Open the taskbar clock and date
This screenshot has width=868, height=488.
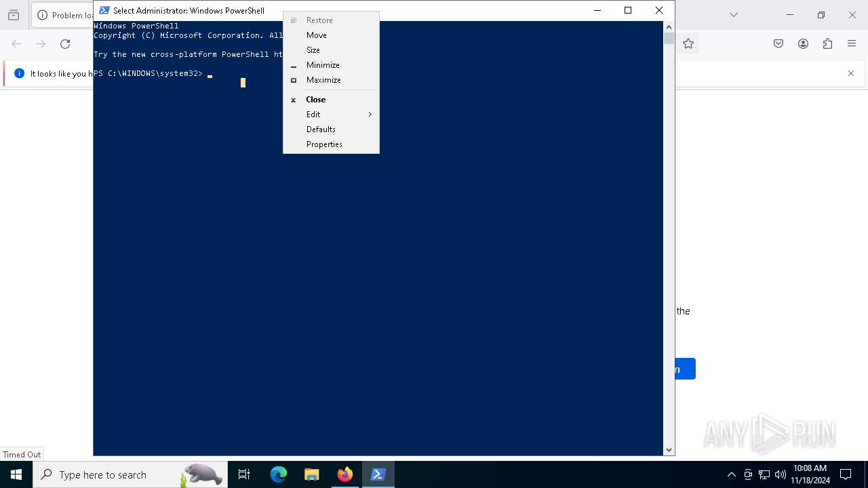click(x=810, y=474)
